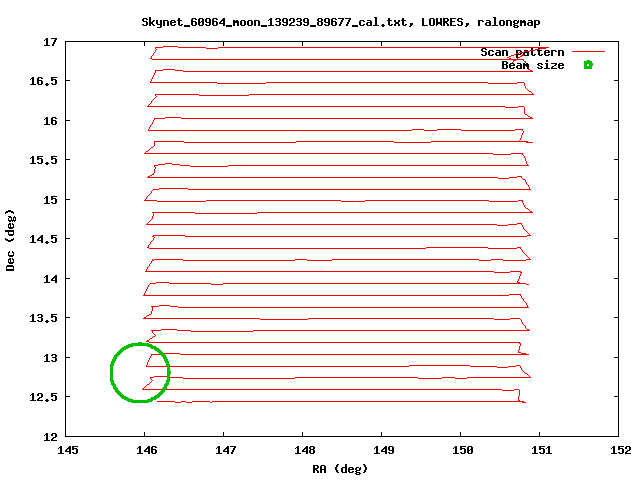Click the y-axis tick label 13

50,357
